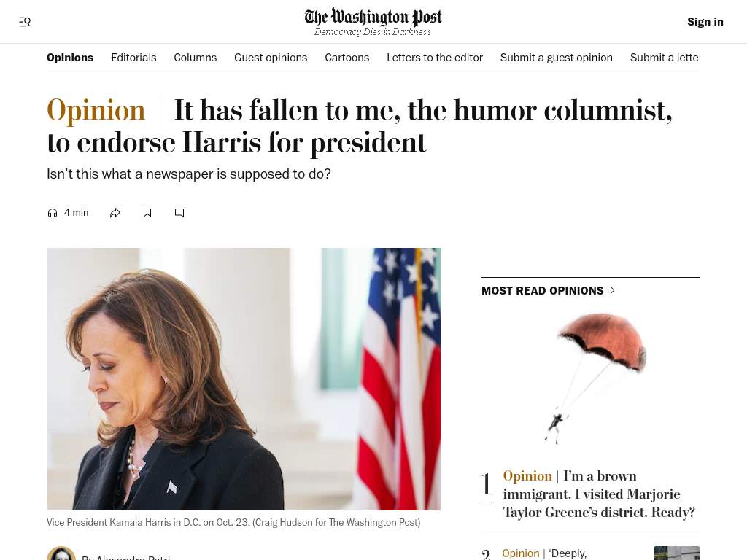Expand Most Read Opinions with the chevron

click(613, 290)
